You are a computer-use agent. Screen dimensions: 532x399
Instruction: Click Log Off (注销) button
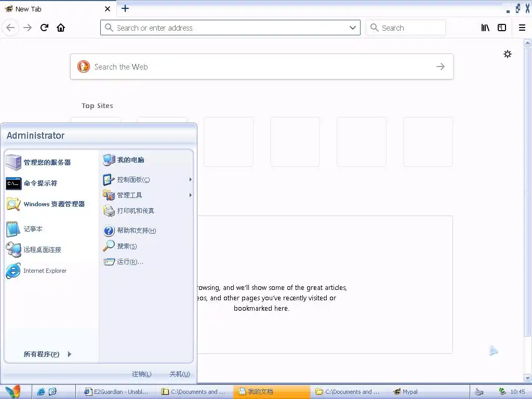(x=141, y=374)
